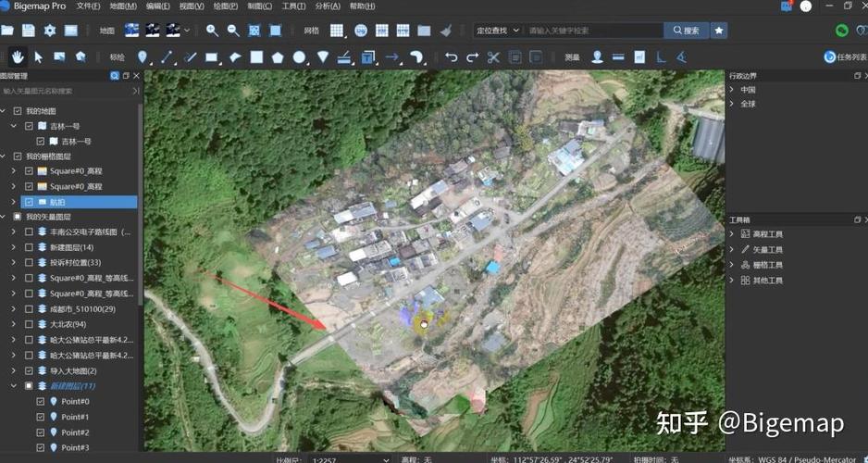868x463 pixels.
Task: Toggle checkbox for 投诉村位置(33)
Action: 29,262
